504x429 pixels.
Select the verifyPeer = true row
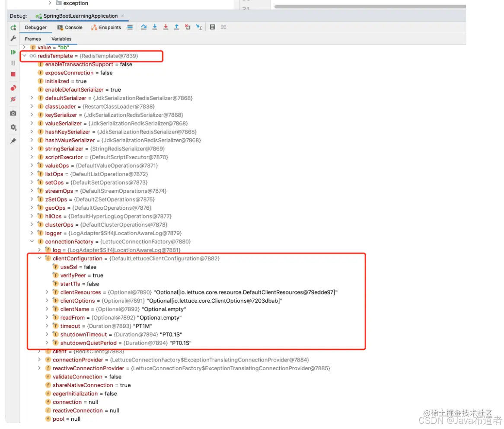point(78,275)
